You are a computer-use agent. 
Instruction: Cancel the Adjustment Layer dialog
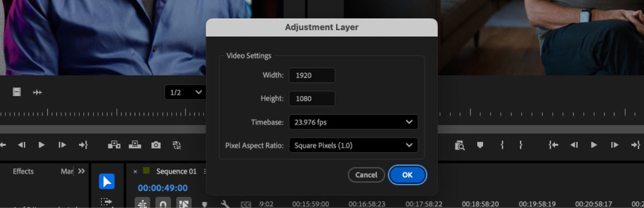click(366, 175)
